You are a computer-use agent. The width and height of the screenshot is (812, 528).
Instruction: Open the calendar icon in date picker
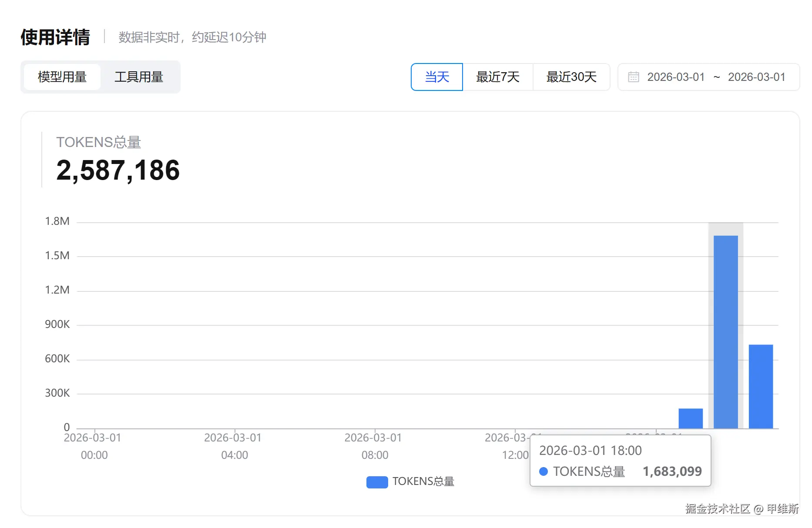click(634, 77)
